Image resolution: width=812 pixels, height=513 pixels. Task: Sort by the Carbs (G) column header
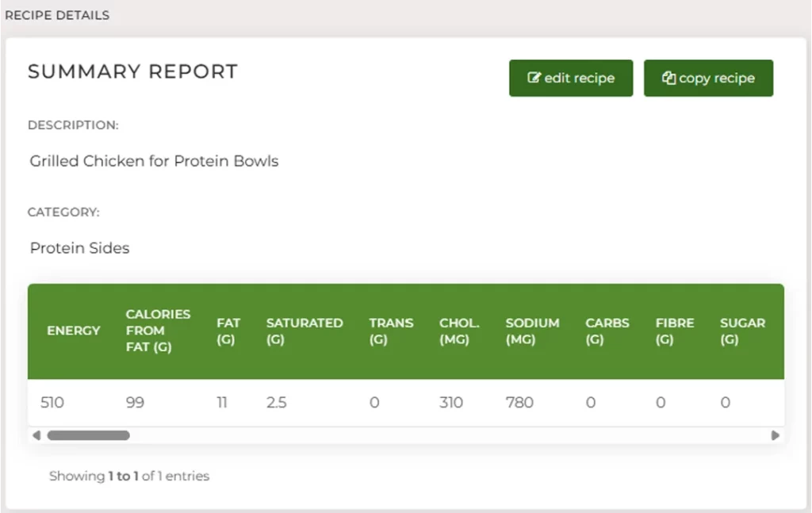coord(607,331)
